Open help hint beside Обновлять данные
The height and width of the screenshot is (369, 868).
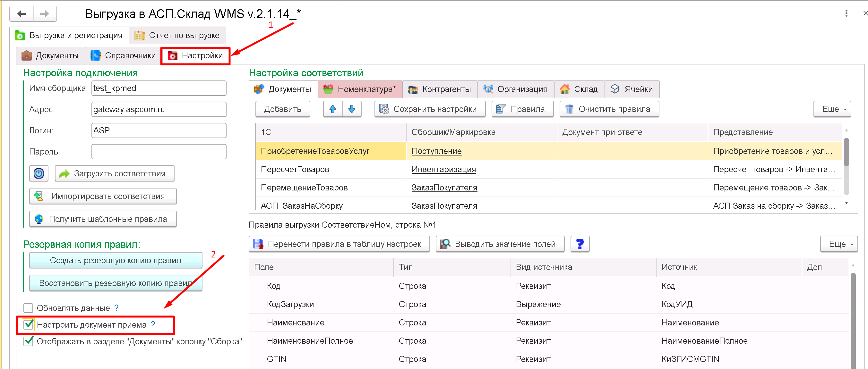[116, 308]
